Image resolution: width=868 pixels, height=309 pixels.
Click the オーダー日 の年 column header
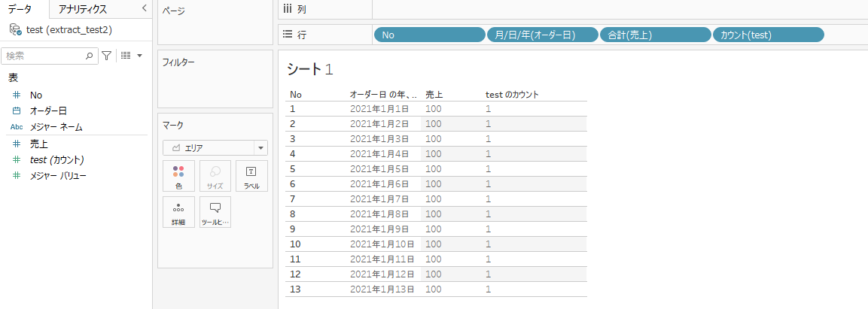[x=384, y=95]
